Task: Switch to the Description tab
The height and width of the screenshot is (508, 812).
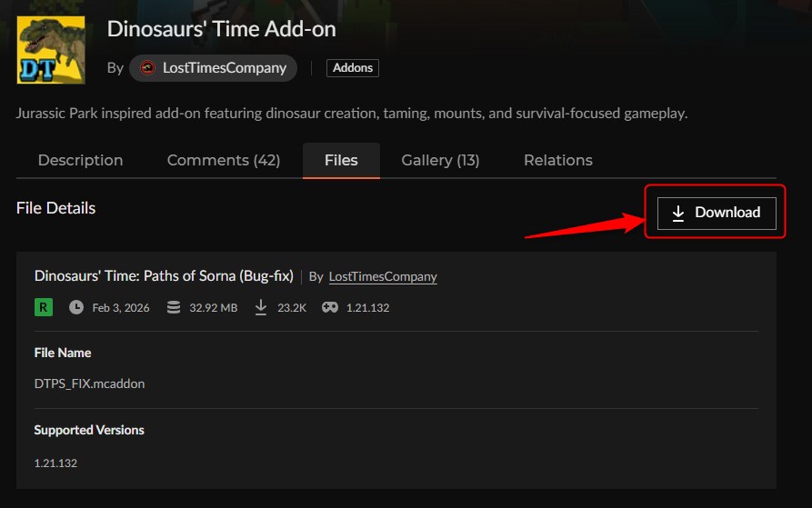Action: click(80, 160)
